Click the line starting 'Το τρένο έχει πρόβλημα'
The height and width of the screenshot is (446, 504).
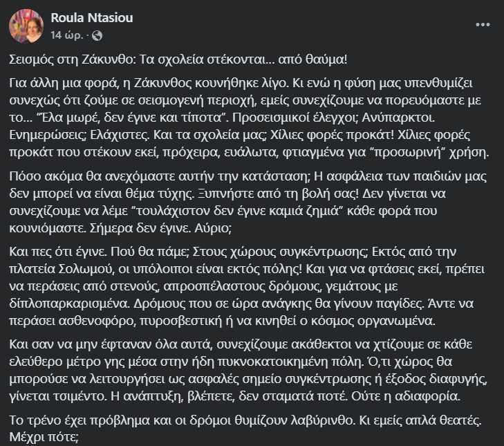coord(245,420)
